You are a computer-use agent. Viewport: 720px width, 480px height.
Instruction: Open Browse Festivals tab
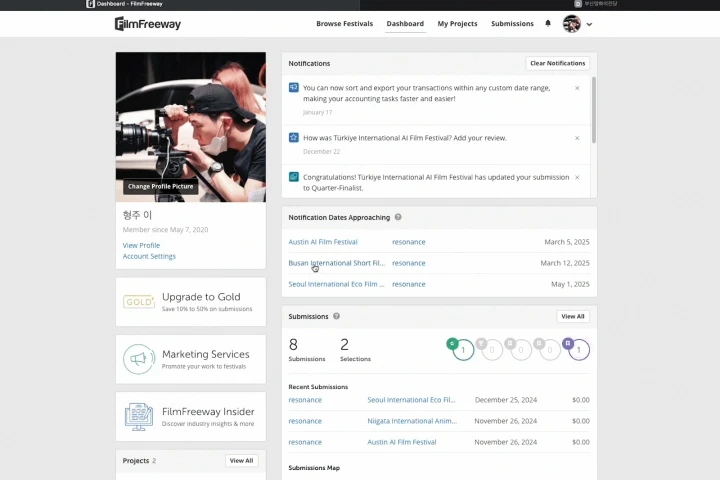(x=344, y=23)
